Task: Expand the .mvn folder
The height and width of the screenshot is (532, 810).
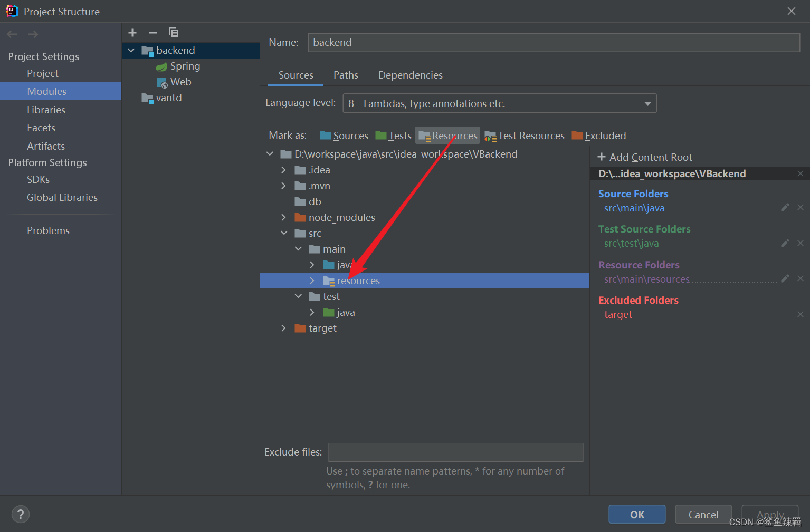Action: (283, 186)
